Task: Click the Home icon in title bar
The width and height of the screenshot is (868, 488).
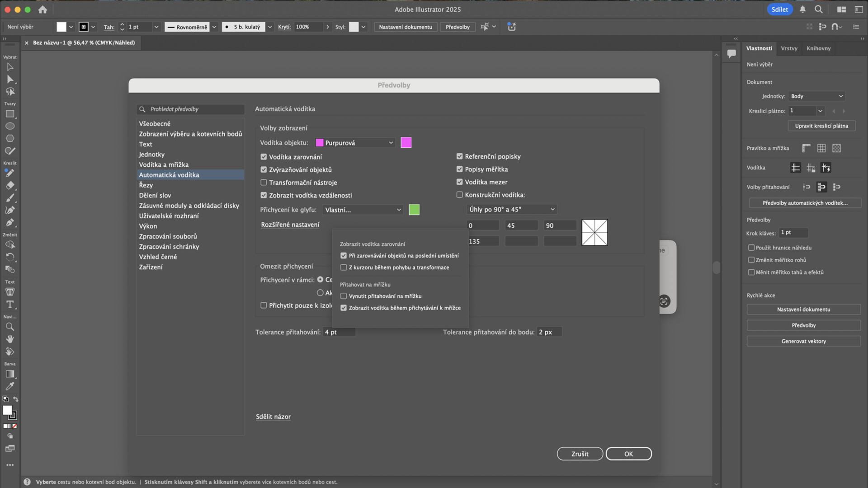Action: pos(42,9)
